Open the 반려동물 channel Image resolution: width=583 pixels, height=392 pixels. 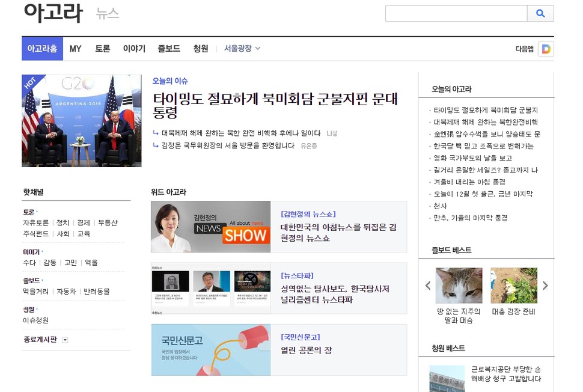(x=97, y=292)
